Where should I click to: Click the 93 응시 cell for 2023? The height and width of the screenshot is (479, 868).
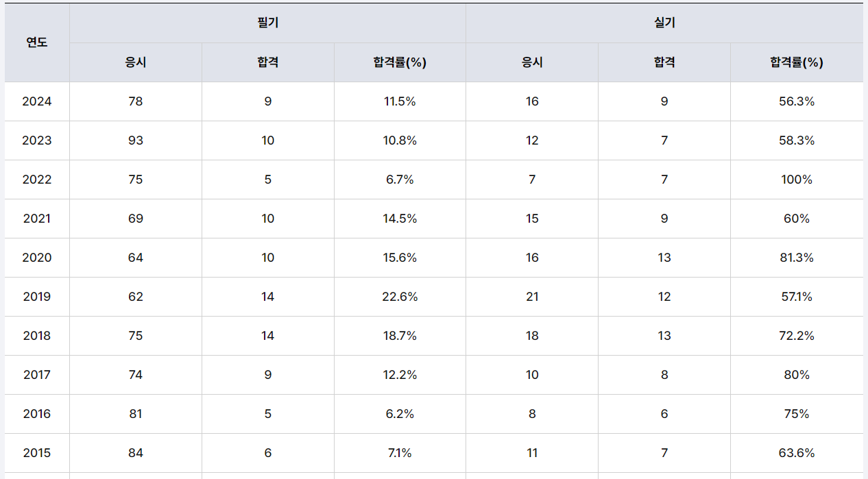(136, 140)
